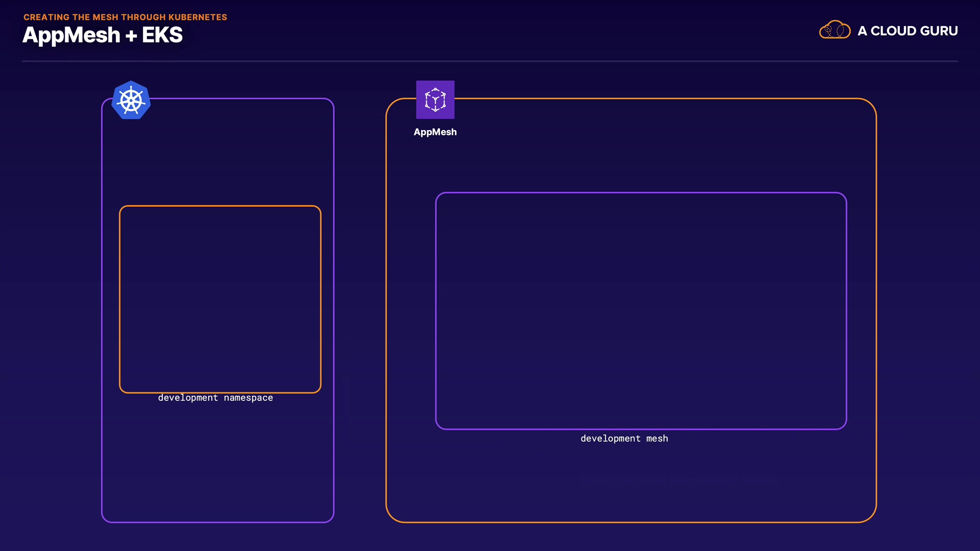
Task: Click the A CLOUD GURU brand text
Action: click(x=907, y=31)
